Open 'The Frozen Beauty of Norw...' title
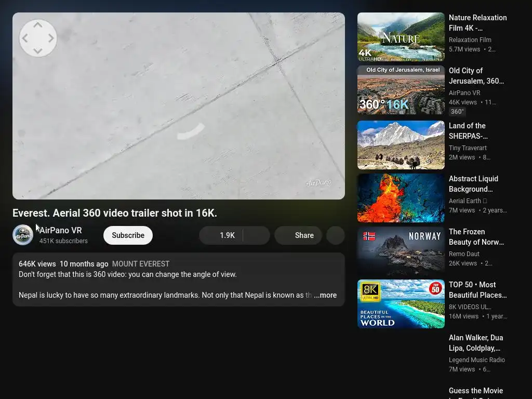 (476, 236)
